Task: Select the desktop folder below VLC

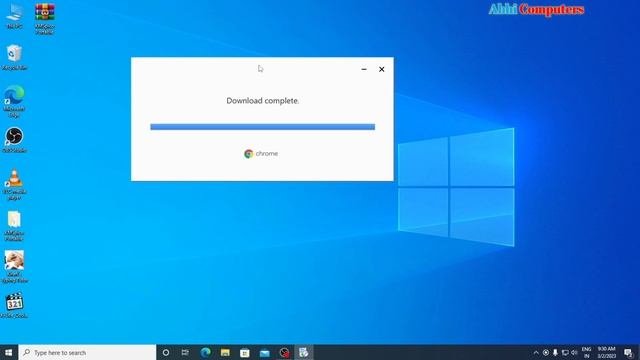Action: (14, 226)
